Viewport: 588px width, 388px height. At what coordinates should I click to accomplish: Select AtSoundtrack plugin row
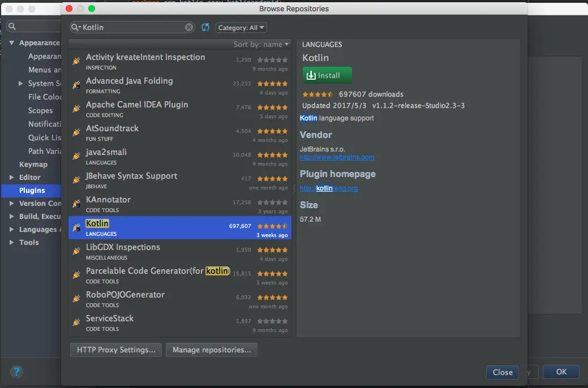pos(179,133)
